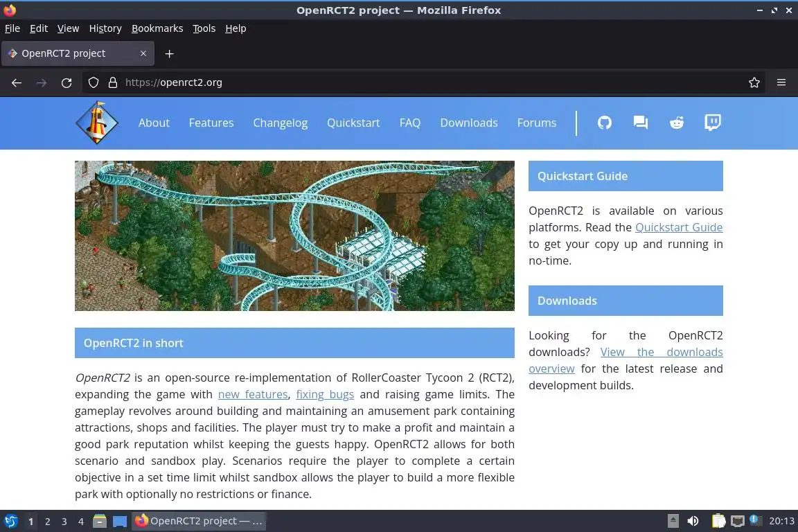Open the OpenRCT2 GitHub icon link

tap(604, 123)
